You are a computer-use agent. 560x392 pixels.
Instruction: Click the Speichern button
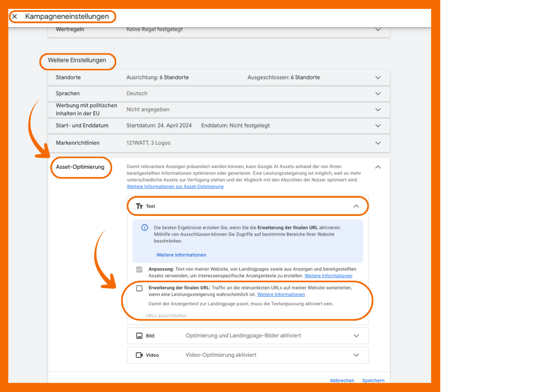click(x=373, y=380)
